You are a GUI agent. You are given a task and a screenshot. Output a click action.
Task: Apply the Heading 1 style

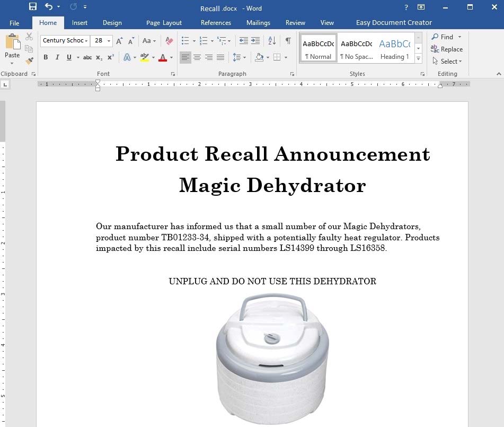click(x=395, y=48)
